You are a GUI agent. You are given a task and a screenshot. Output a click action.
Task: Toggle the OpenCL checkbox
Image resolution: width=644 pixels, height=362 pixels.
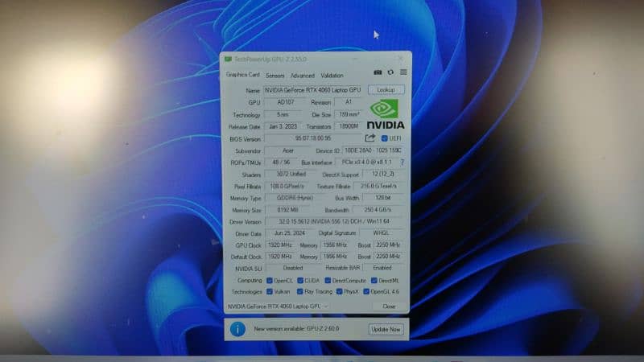coord(269,280)
